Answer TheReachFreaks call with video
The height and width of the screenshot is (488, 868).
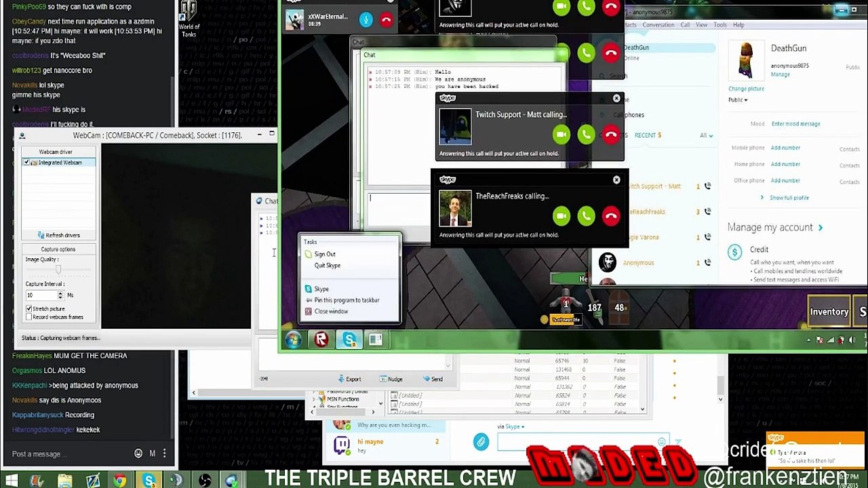coord(561,216)
